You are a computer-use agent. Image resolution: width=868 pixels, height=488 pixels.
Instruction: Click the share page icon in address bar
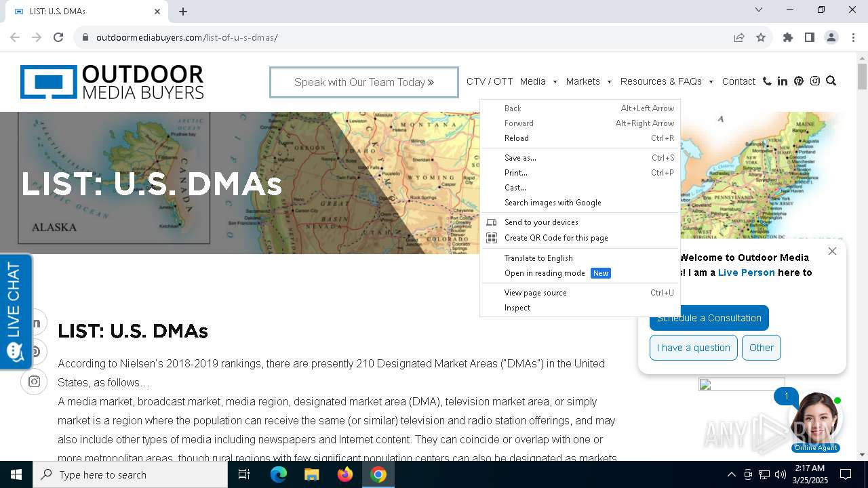coord(739,37)
